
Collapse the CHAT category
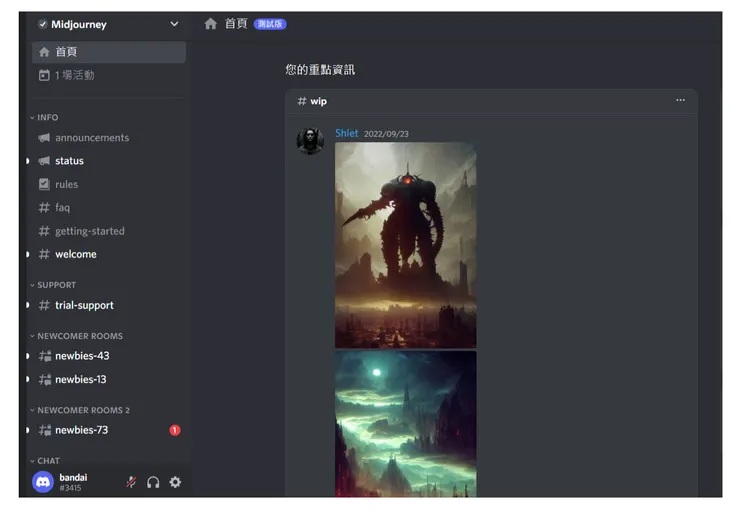(x=45, y=460)
